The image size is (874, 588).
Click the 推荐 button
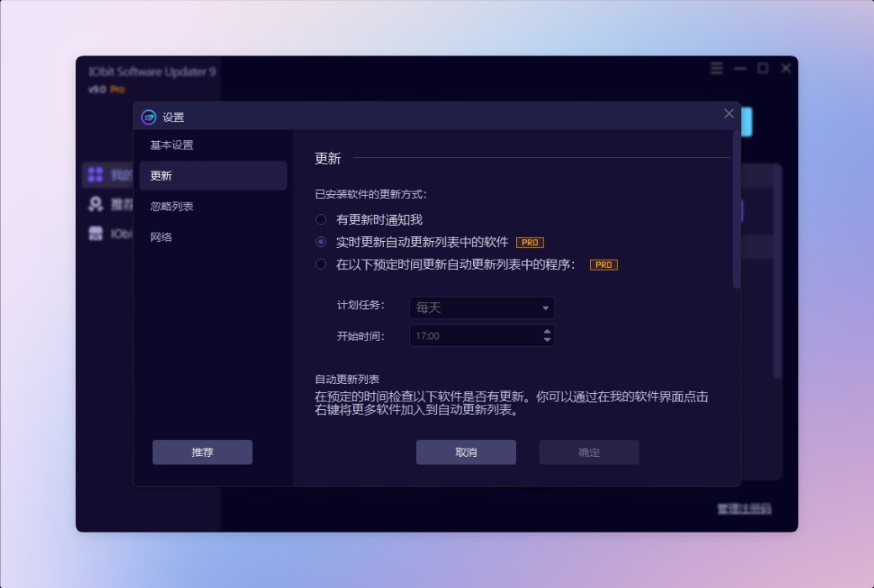[203, 452]
